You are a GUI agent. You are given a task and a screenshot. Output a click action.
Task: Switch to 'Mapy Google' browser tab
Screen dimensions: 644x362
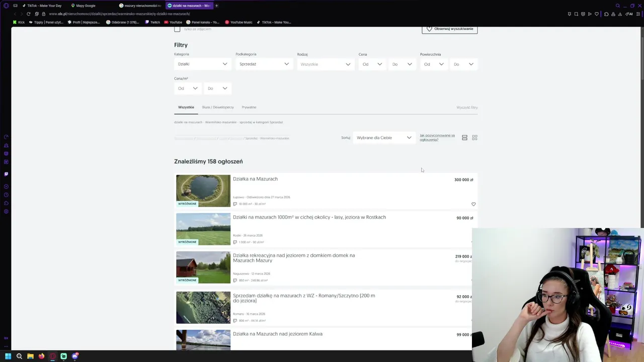click(x=86, y=6)
